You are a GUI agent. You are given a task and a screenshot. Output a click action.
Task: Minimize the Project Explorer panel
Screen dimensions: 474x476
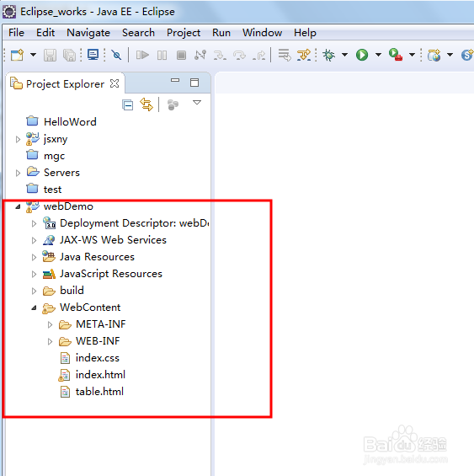coord(175,80)
